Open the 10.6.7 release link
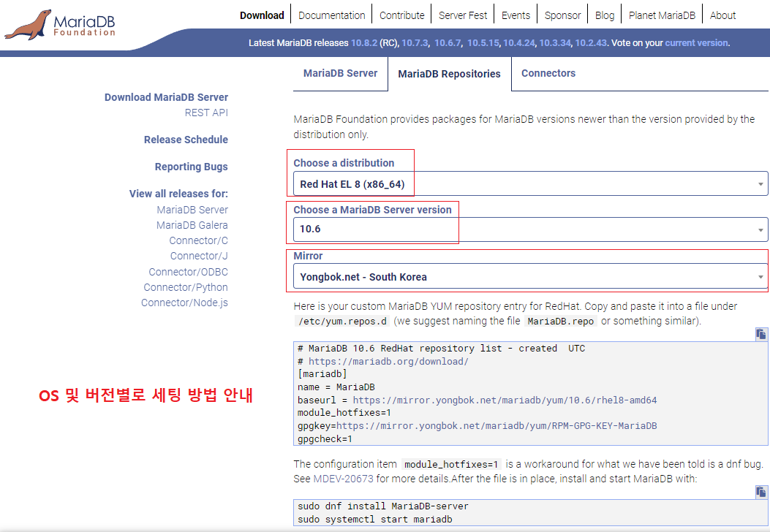The image size is (770, 532). pyautogui.click(x=448, y=42)
